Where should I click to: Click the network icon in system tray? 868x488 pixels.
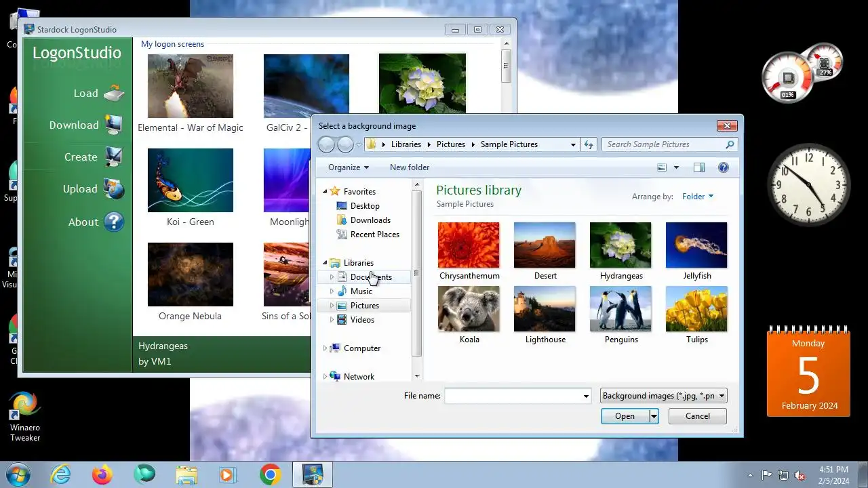(x=783, y=475)
